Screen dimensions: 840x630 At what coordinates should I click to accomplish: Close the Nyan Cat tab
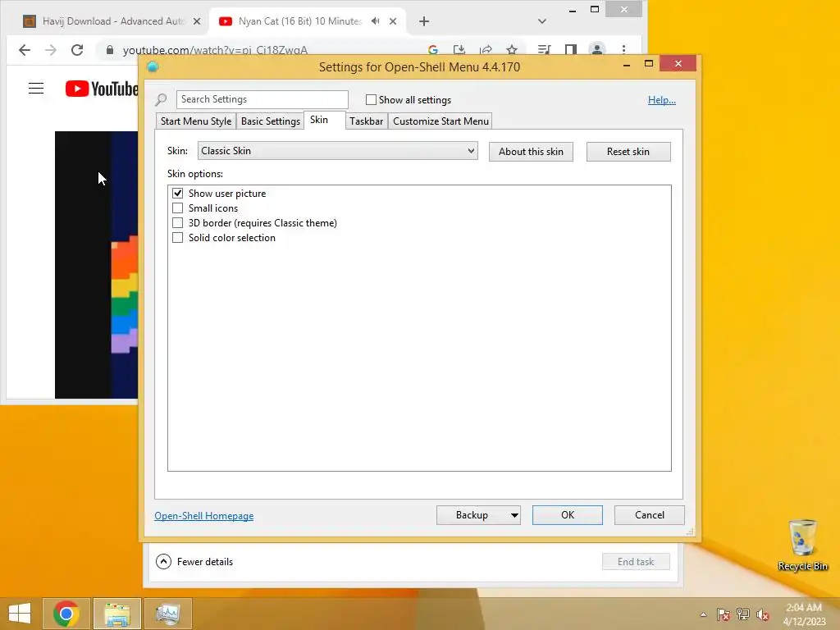pos(393,21)
